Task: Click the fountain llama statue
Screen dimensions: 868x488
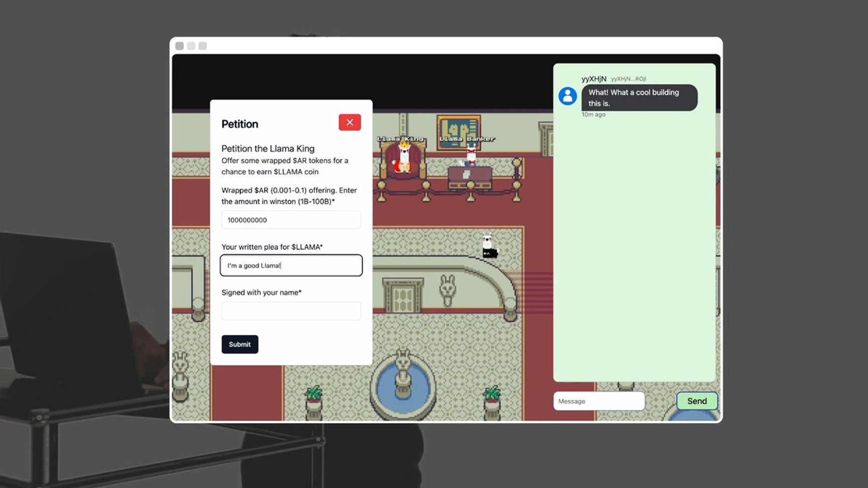Action: coord(402,374)
